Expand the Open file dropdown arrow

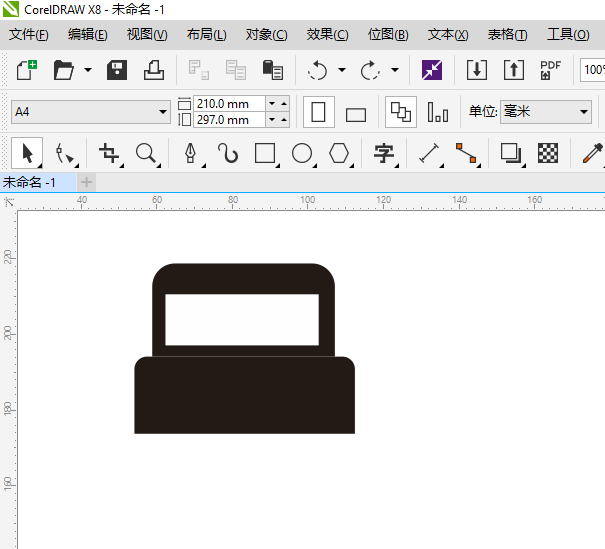coord(88,70)
